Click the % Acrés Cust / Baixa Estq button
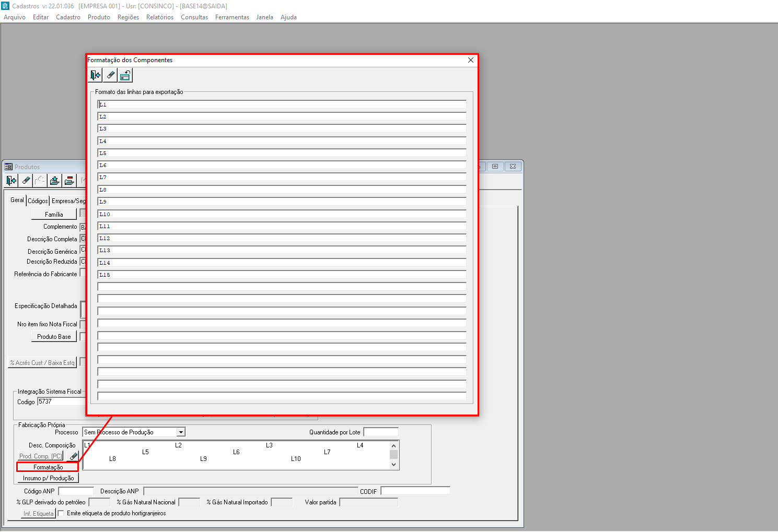Image resolution: width=778 pixels, height=532 pixels. [x=42, y=363]
